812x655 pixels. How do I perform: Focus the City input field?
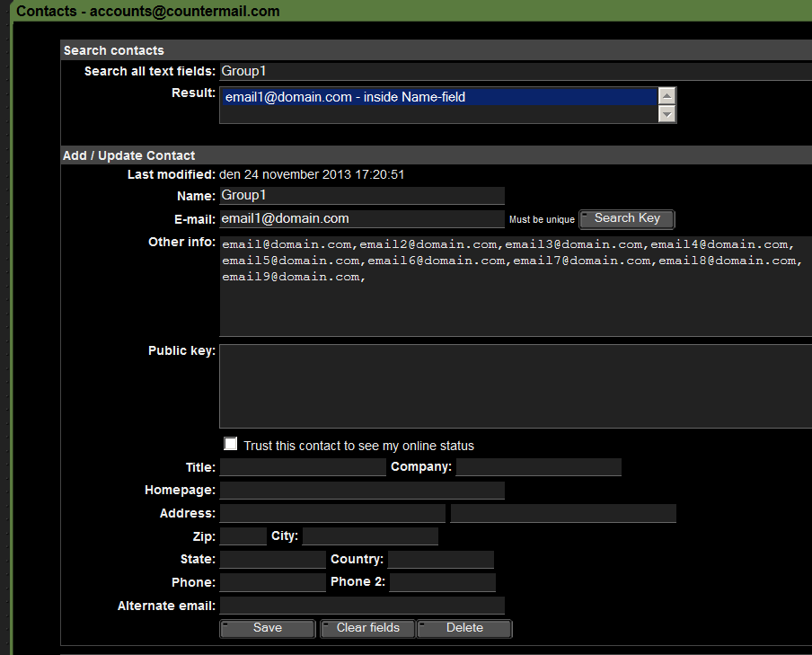click(370, 536)
